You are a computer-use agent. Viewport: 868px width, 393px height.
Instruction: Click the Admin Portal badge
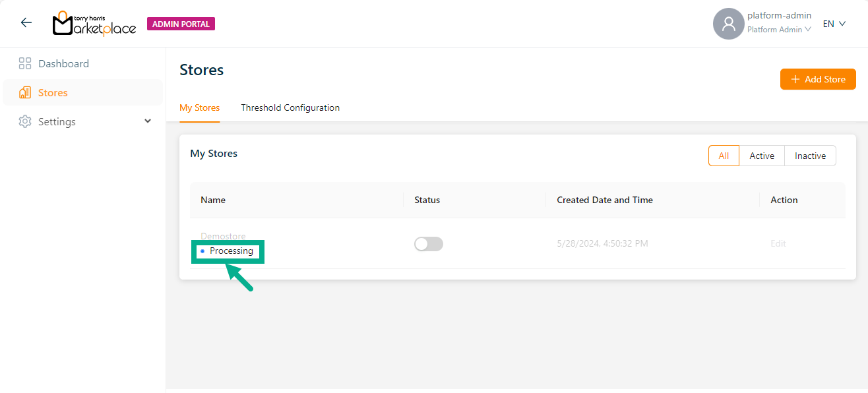[181, 24]
